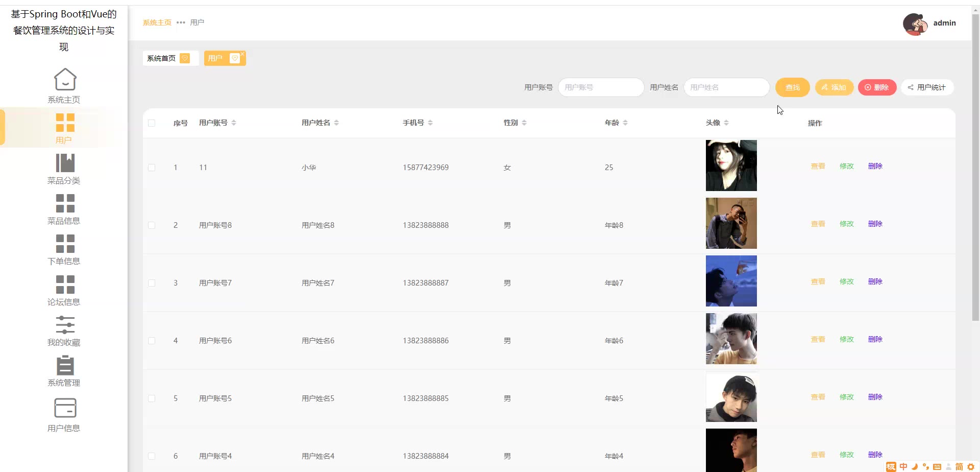Click the tag icon on 系统首页 tab
Screen dimensions: 980x472
coord(185,58)
